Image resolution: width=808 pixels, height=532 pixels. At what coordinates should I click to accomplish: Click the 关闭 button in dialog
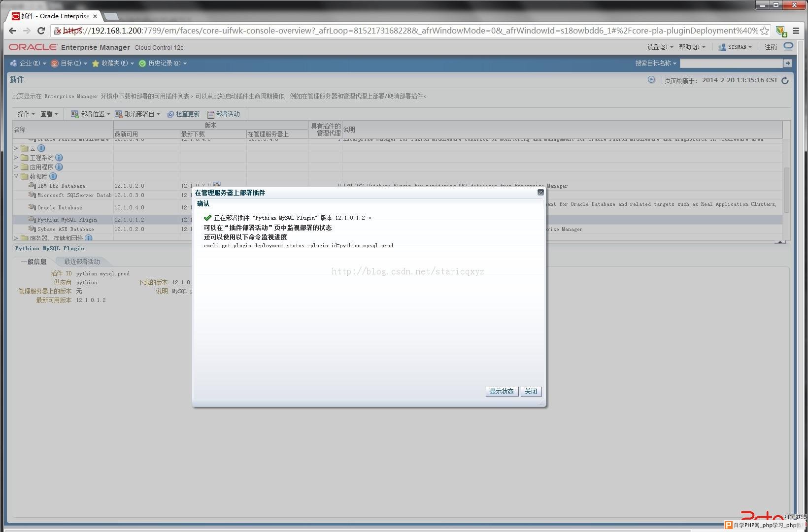(531, 391)
